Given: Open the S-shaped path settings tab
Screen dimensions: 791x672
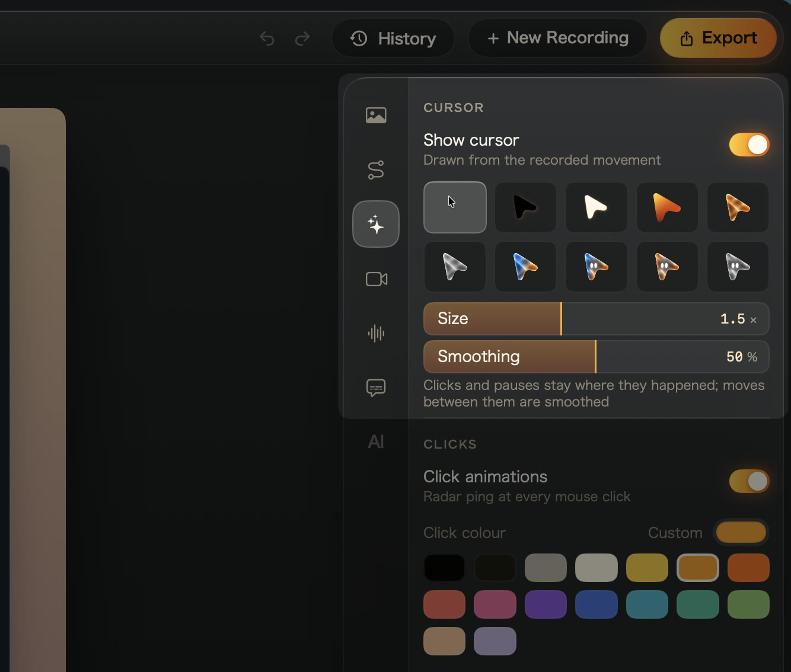Looking at the screenshot, I should pos(376,170).
